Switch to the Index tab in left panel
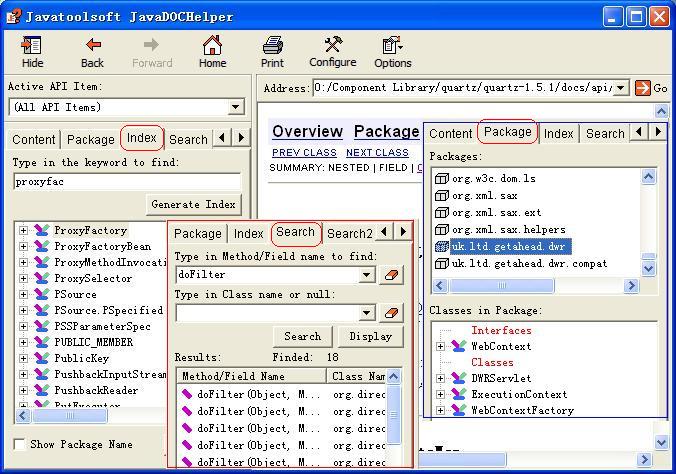The width and height of the screenshot is (676, 474). tap(141, 138)
